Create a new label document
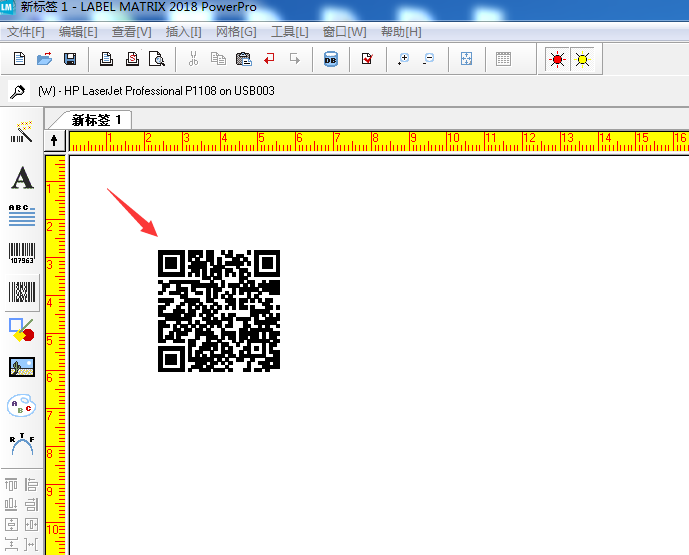 click(19, 58)
